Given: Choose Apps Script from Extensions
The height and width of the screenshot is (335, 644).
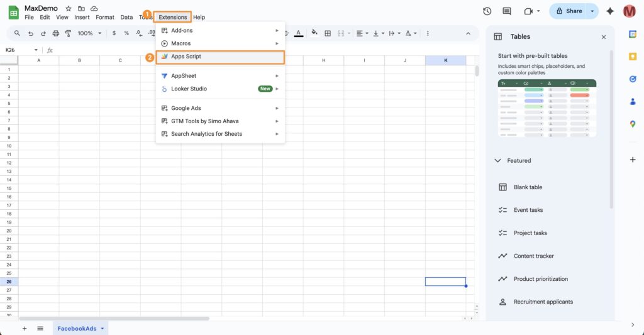Looking at the screenshot, I should pyautogui.click(x=220, y=57).
